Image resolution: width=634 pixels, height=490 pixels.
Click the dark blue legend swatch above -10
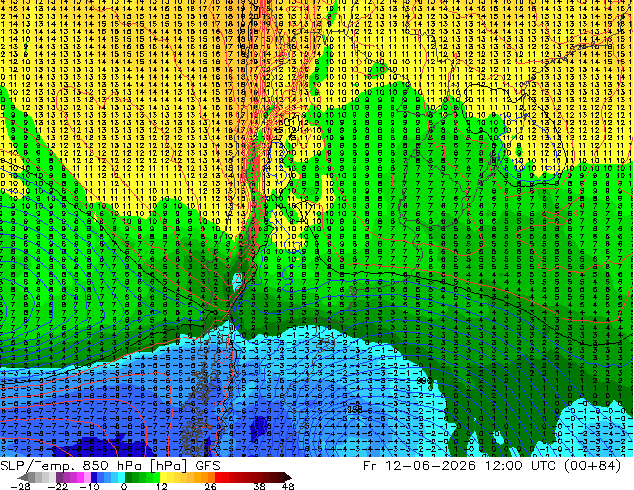pyautogui.click(x=94, y=477)
